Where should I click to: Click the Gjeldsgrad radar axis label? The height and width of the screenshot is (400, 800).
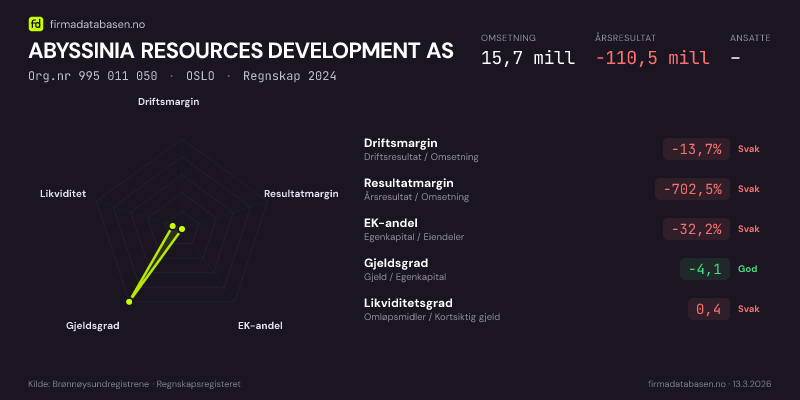(x=92, y=326)
